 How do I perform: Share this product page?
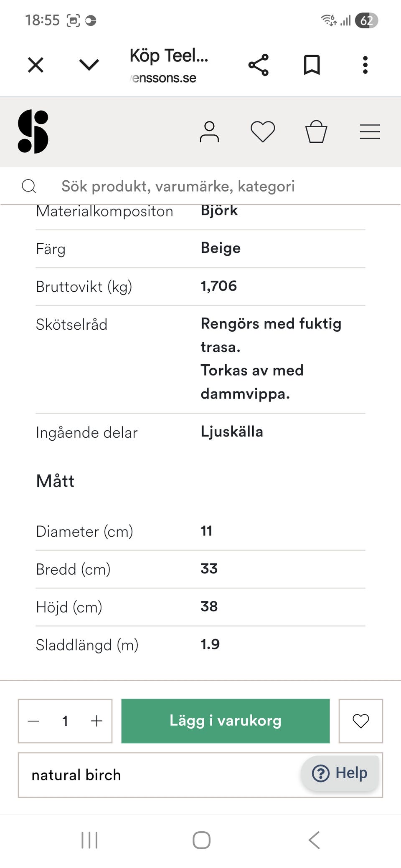[x=259, y=65]
